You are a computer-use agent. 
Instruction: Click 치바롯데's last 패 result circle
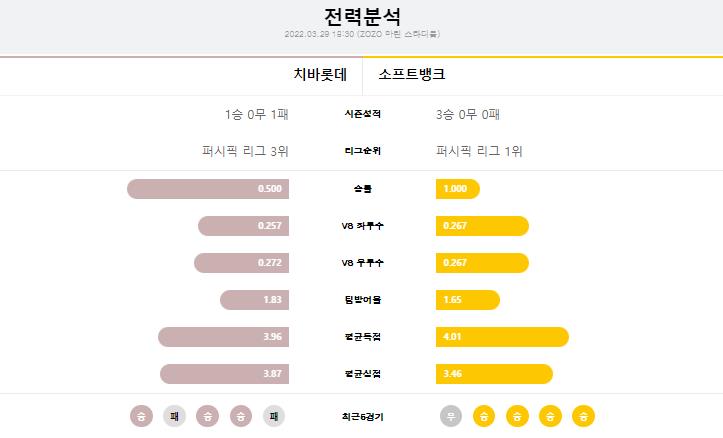[274, 416]
